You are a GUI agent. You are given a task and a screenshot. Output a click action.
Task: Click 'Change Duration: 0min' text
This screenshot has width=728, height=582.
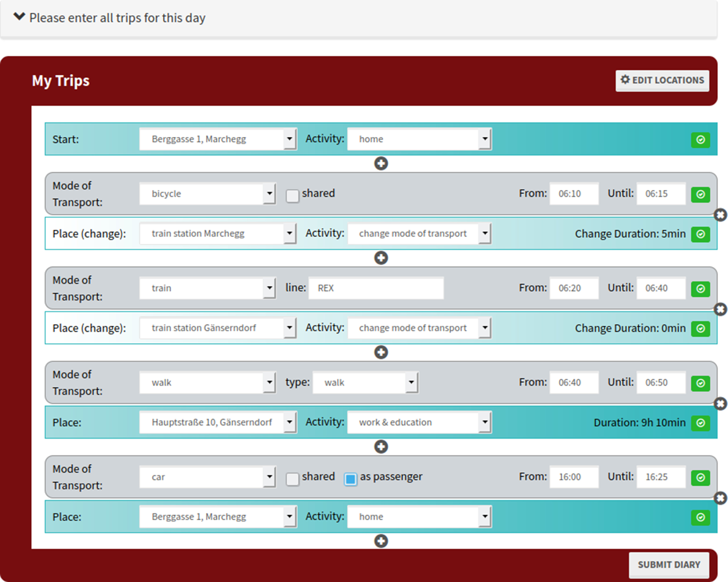click(x=630, y=328)
